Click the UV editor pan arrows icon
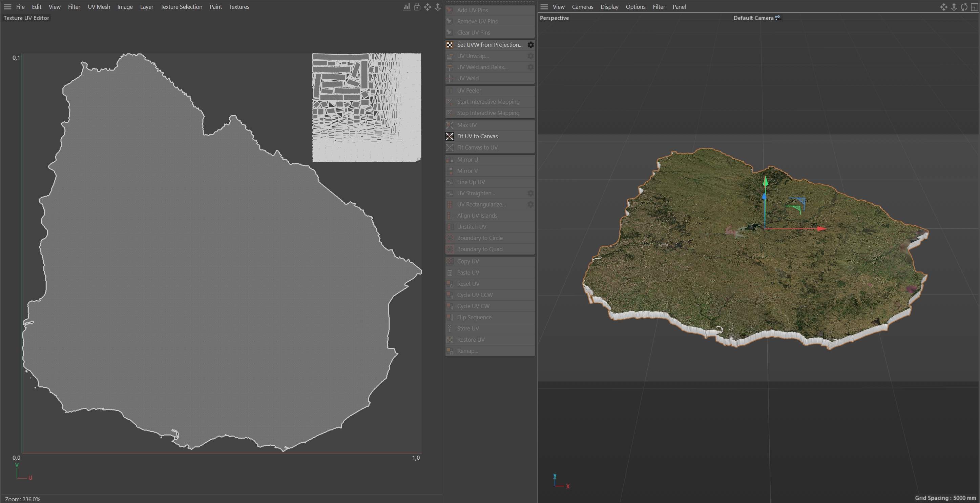This screenshot has height=503, width=980. tap(428, 7)
